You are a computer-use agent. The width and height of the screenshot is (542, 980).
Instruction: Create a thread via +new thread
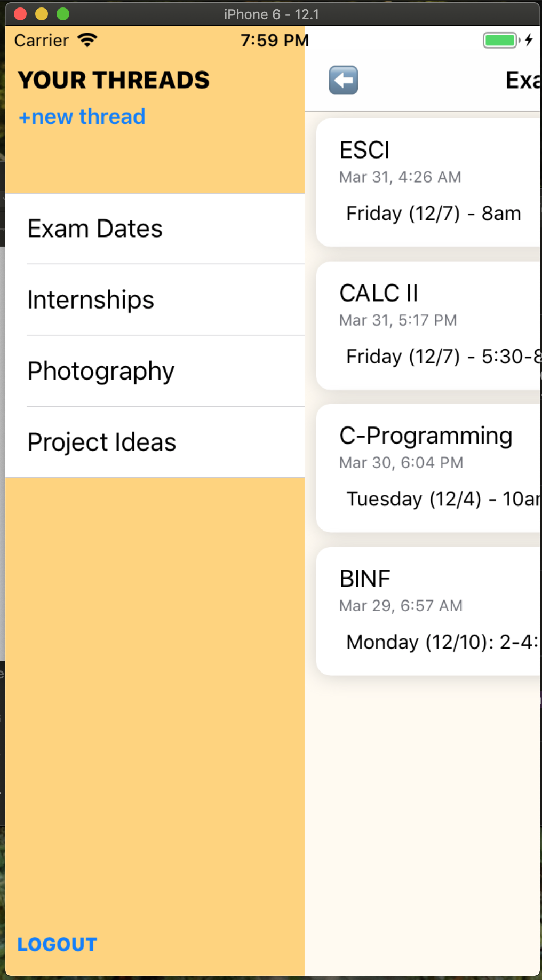pos(82,116)
